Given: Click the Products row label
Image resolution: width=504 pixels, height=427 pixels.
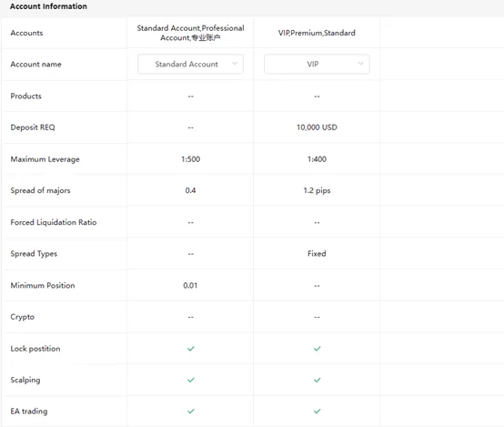Looking at the screenshot, I should (26, 96).
